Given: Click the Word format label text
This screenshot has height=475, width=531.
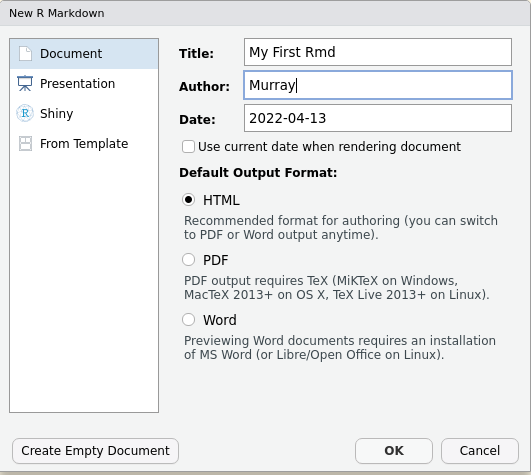Looking at the screenshot, I should [x=220, y=320].
